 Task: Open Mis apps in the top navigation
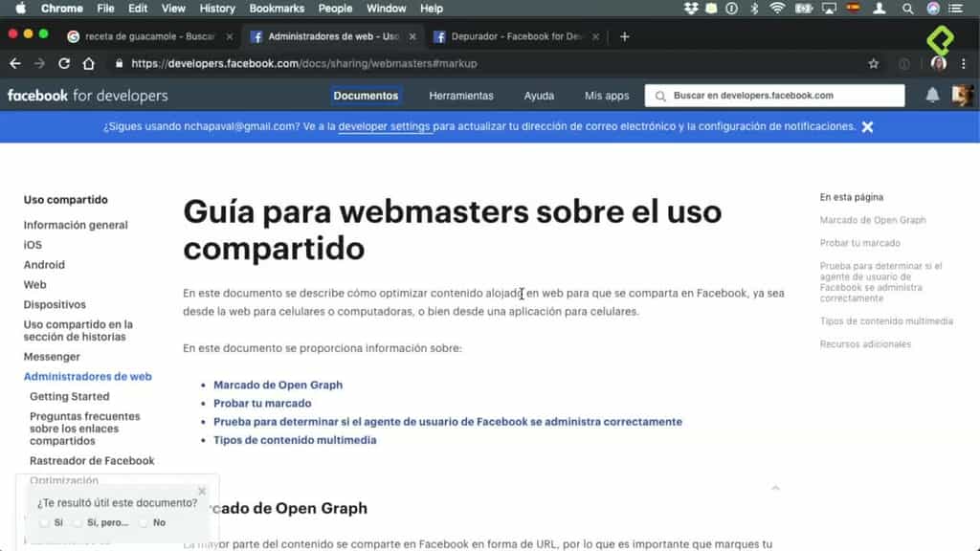pos(607,96)
